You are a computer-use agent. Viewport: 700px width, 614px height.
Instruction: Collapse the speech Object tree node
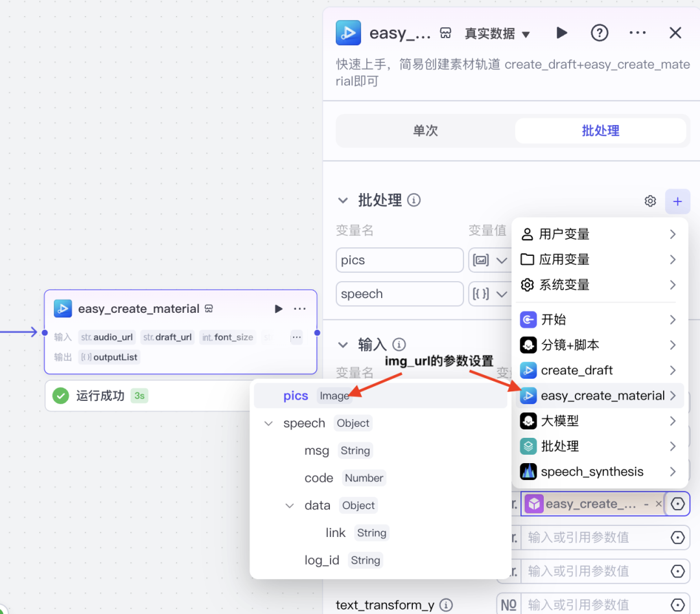[268, 424]
